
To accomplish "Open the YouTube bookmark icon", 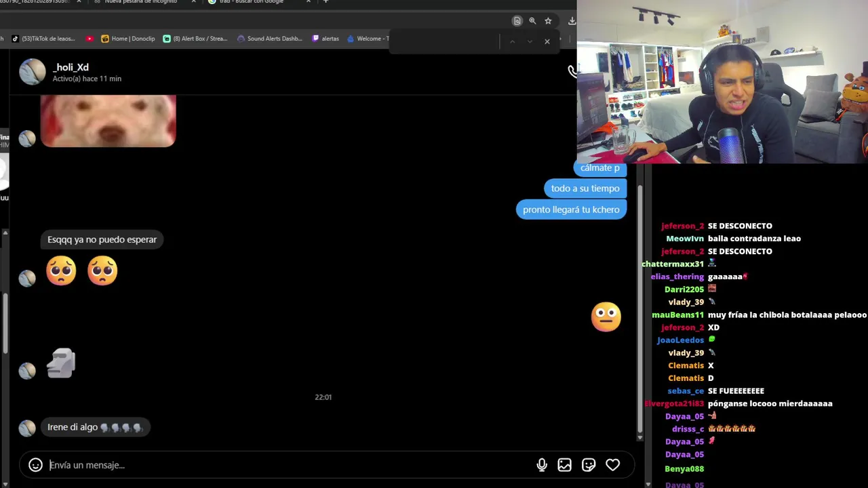I will pos(90,39).
